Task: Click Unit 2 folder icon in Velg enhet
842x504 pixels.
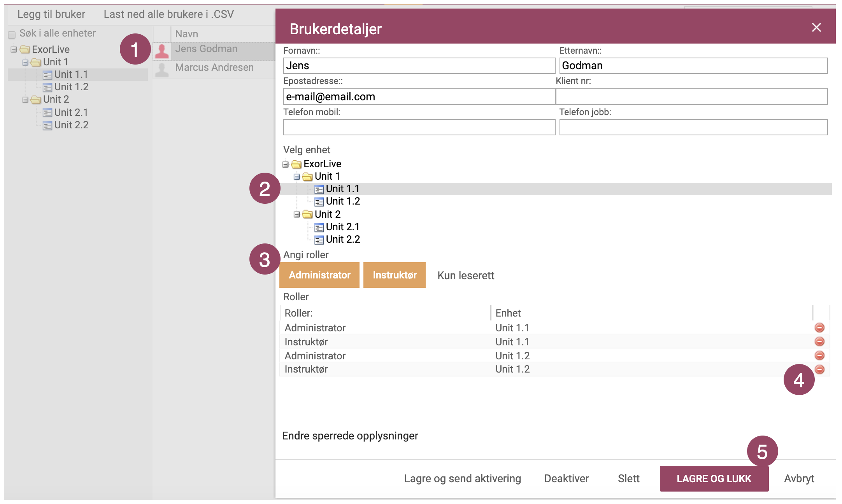Action: [307, 214]
